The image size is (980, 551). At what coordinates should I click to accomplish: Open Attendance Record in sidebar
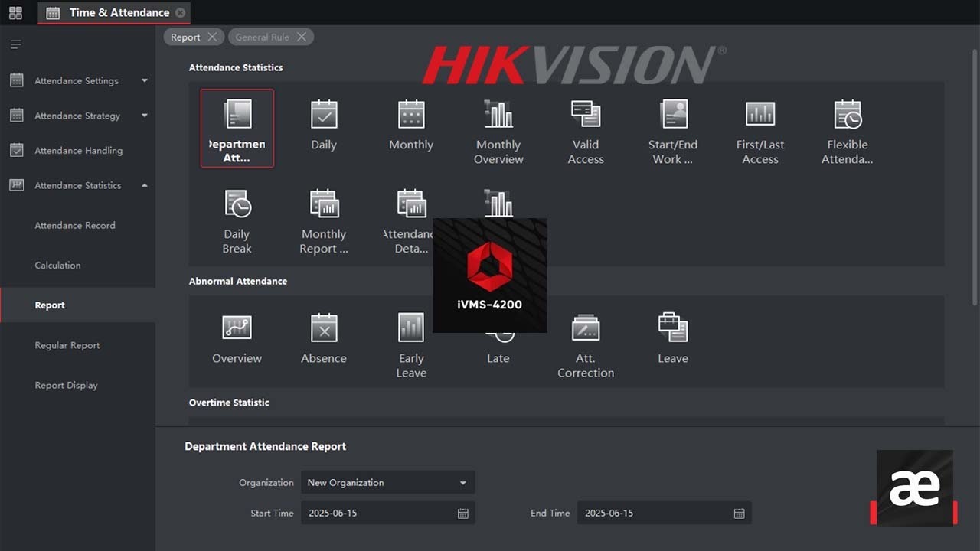[75, 226]
